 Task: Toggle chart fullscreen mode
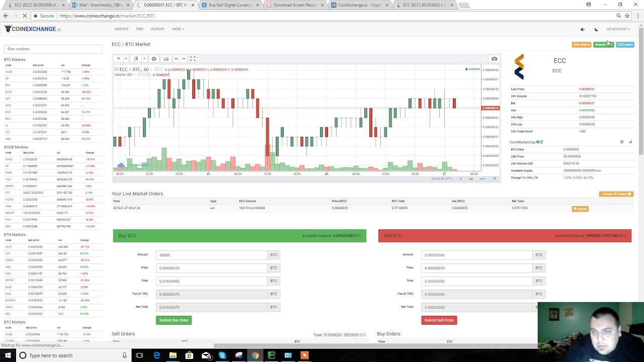click(192, 59)
